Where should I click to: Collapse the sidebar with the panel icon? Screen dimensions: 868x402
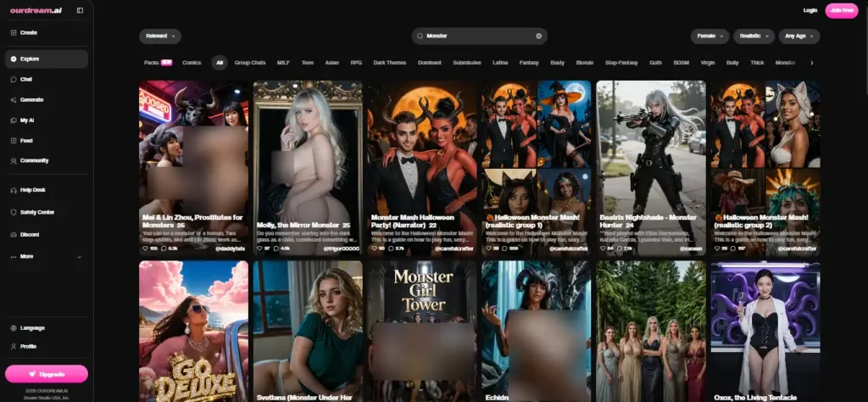coord(81,10)
